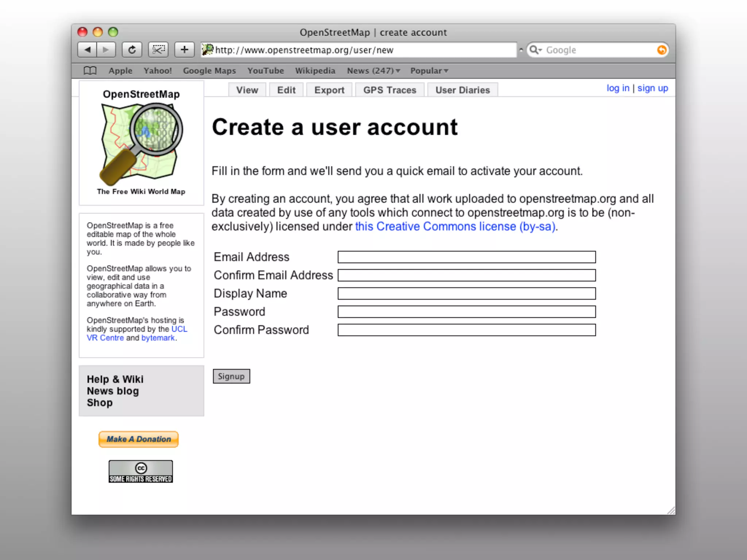Click the Creative Commons Some Rights Reserved badge
The height and width of the screenshot is (560, 747).
click(x=140, y=471)
